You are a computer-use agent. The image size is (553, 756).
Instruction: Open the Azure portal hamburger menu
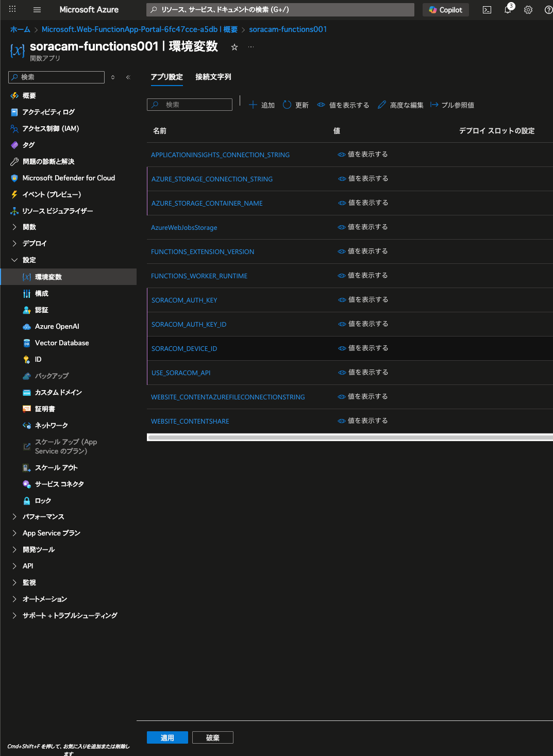point(37,10)
